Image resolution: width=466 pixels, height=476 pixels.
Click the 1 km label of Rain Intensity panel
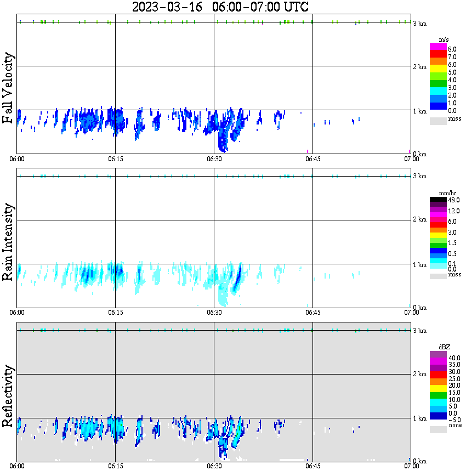click(x=420, y=265)
